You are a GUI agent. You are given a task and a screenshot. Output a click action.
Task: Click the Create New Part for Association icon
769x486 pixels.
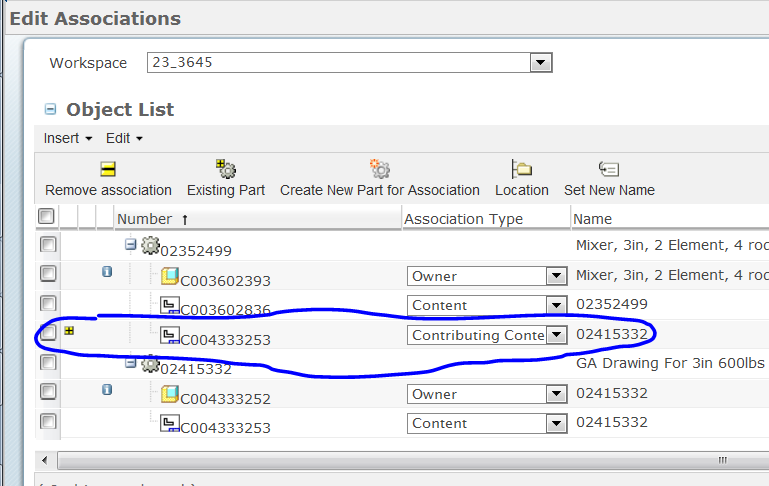(380, 169)
